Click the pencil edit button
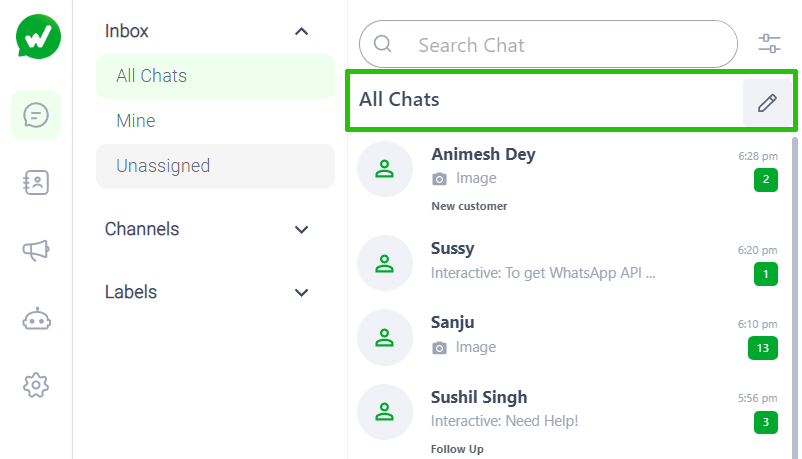This screenshot has width=802, height=459. [767, 102]
